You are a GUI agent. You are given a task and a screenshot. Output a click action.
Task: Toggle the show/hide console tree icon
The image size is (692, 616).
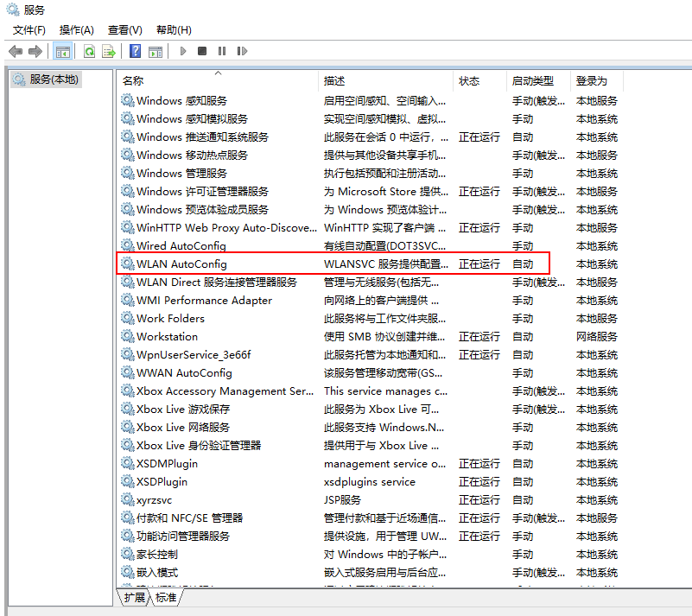[63, 51]
